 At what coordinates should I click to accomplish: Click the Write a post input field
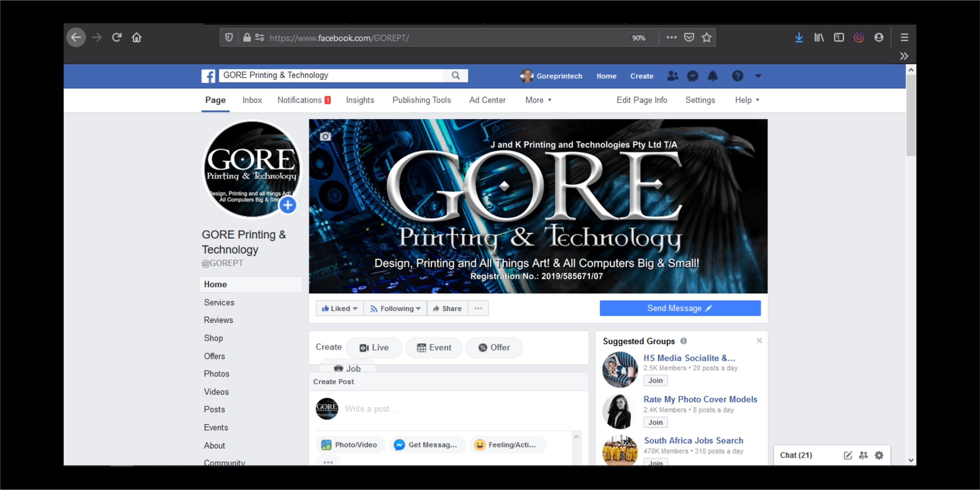pos(457,409)
